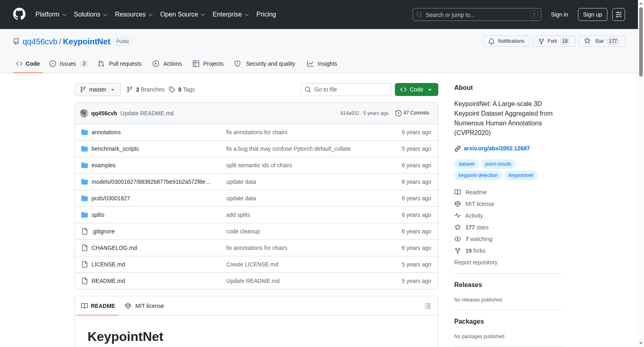Viewport: 644px width, 347px height.
Task: Click the link icon beside arxiv URL
Action: point(458,149)
